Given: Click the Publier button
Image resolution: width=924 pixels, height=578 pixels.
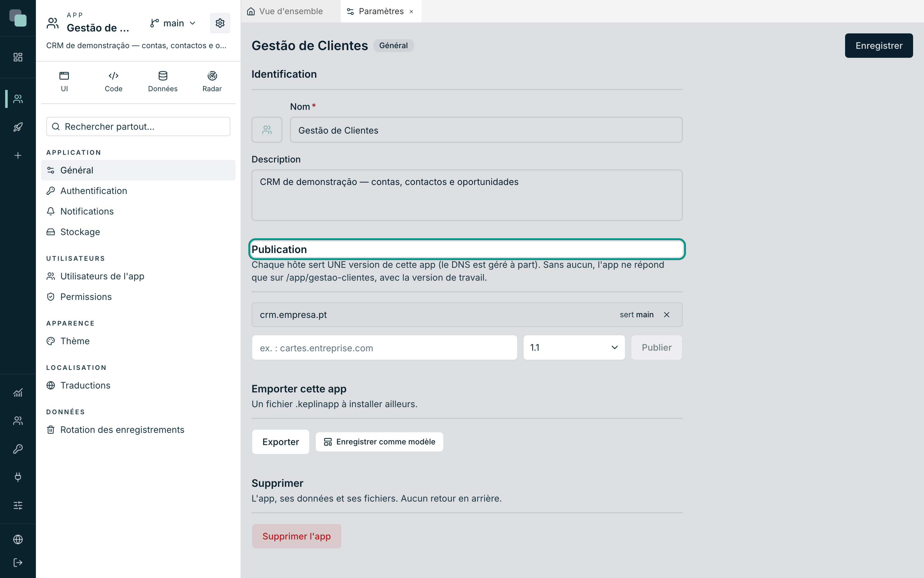Looking at the screenshot, I should tap(656, 347).
